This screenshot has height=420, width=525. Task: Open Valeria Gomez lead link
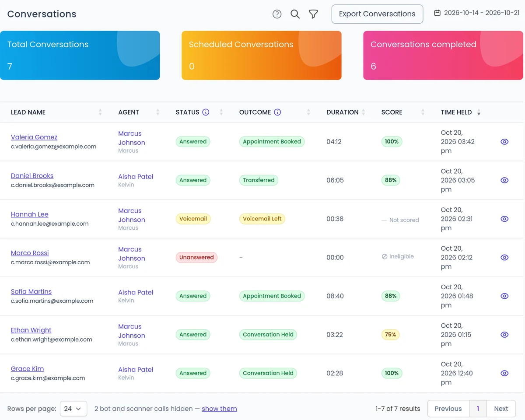point(34,137)
